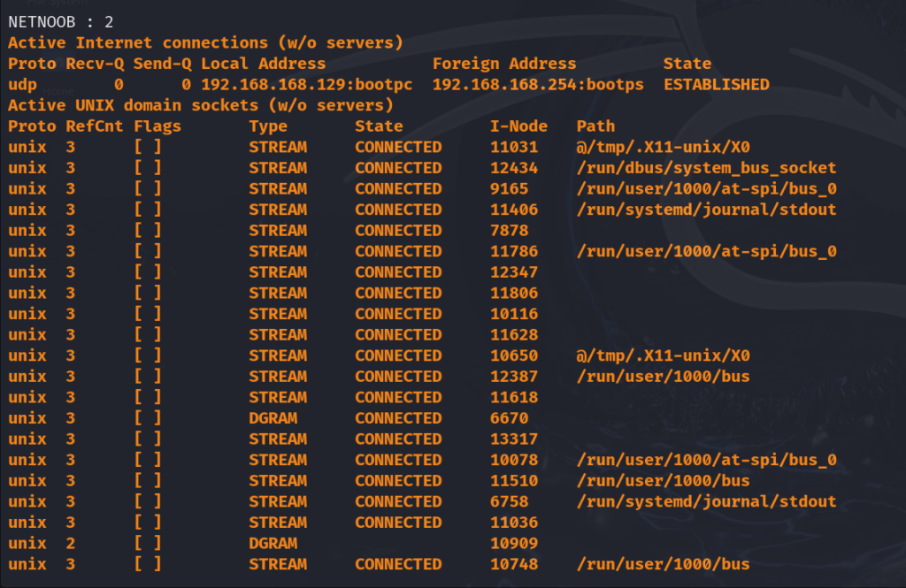Select I-Node value 11036
This screenshot has width=906, height=588.
(x=514, y=522)
